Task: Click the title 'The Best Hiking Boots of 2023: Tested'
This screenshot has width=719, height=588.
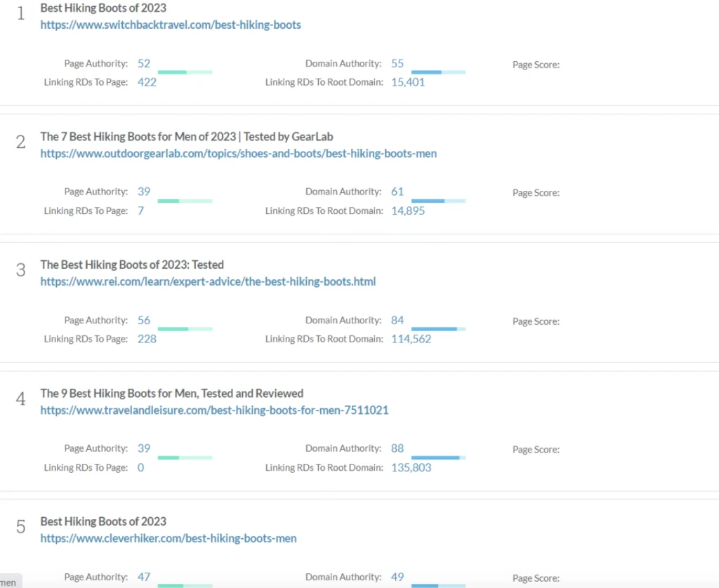Action: coord(132,265)
